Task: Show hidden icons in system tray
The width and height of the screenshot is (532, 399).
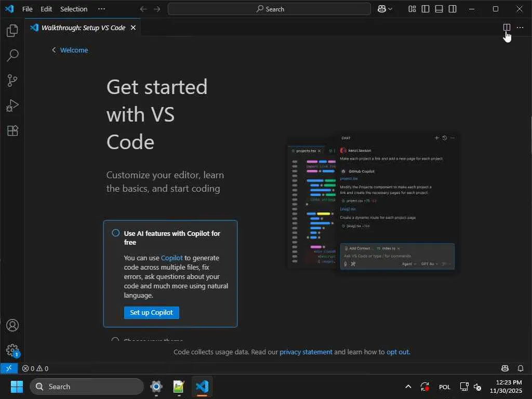Action: pyautogui.click(x=408, y=387)
